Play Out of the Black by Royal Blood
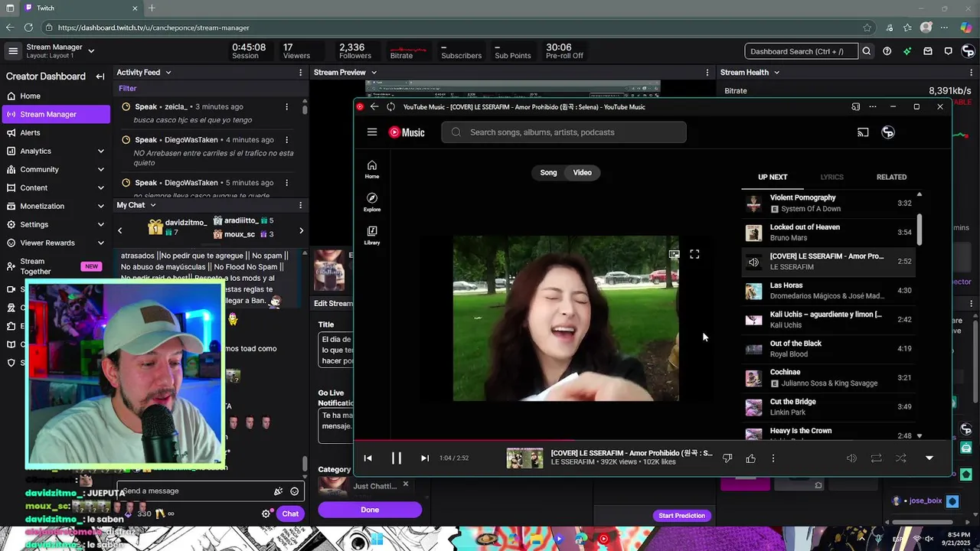Screen dimensions: 980x551 point(828,348)
